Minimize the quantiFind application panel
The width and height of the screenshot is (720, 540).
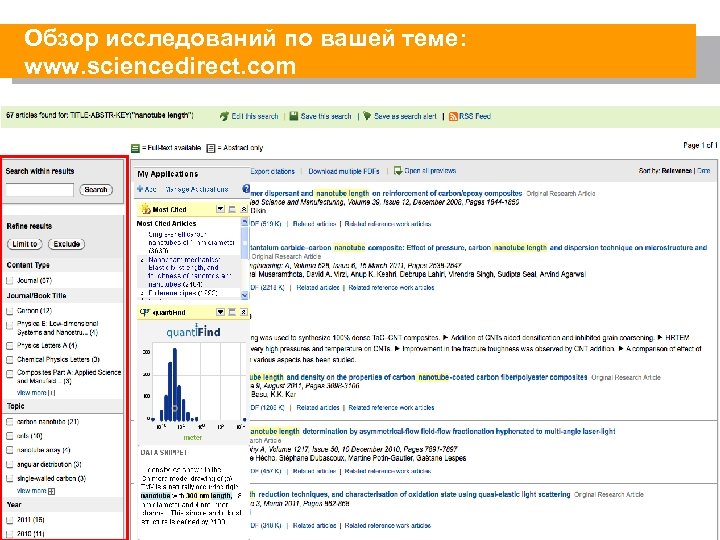click(232, 312)
